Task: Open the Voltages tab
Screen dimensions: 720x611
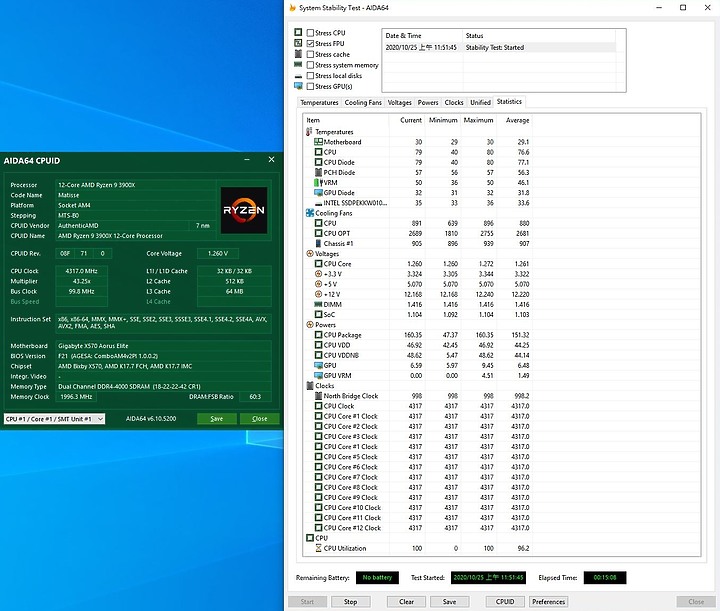Action: (399, 102)
